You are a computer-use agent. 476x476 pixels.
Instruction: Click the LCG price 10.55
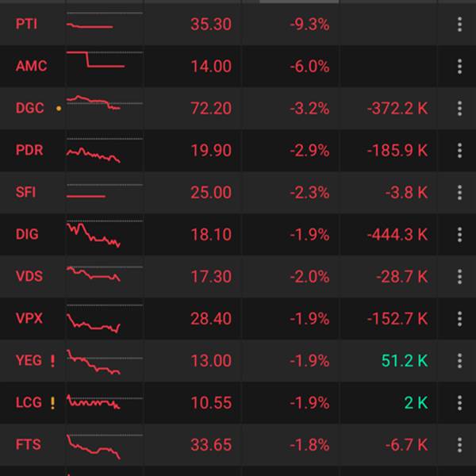(x=211, y=403)
